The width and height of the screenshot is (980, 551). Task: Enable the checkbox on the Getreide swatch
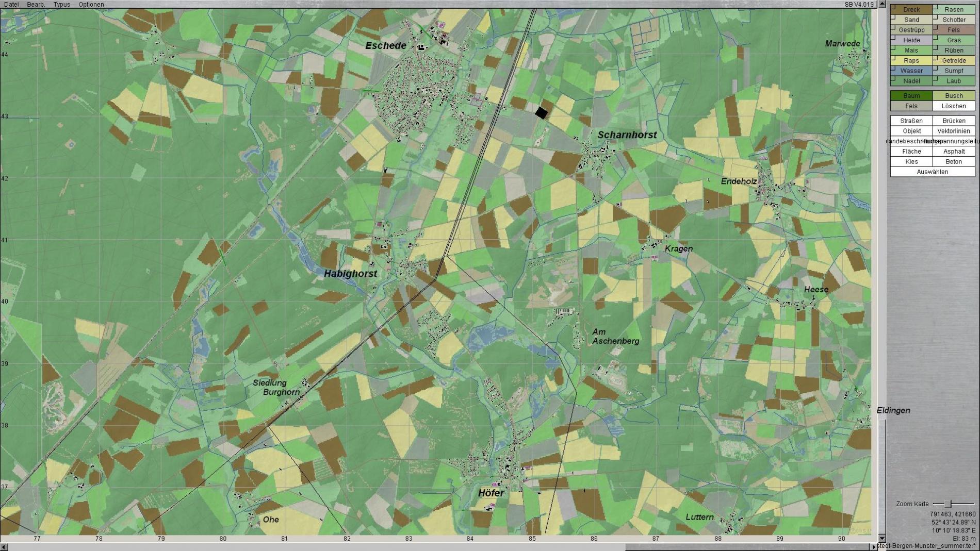click(x=936, y=58)
